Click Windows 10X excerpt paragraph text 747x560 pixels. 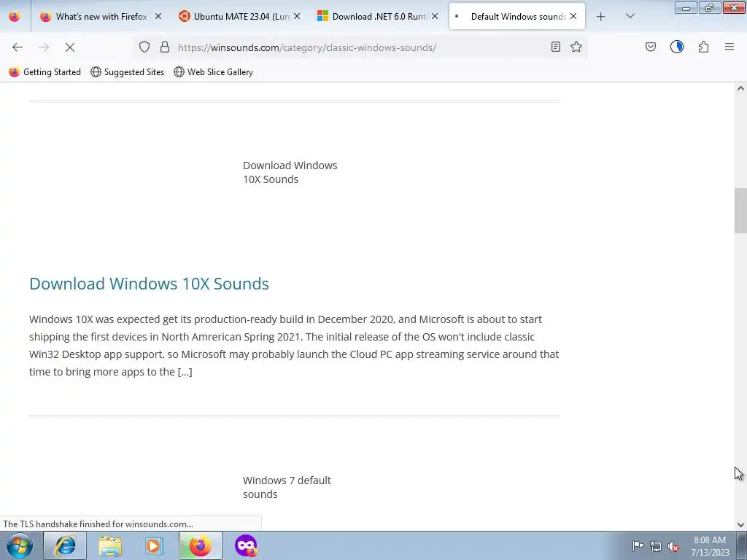[294, 345]
